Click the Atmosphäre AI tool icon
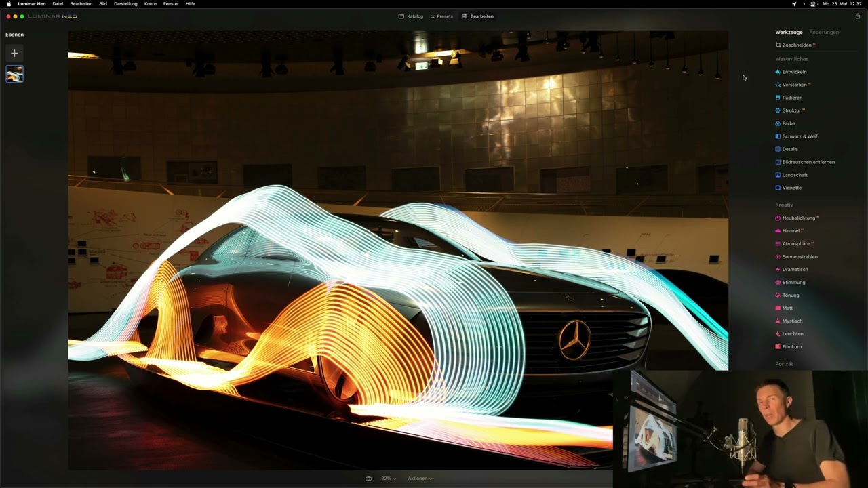This screenshot has height=488, width=868. (778, 244)
